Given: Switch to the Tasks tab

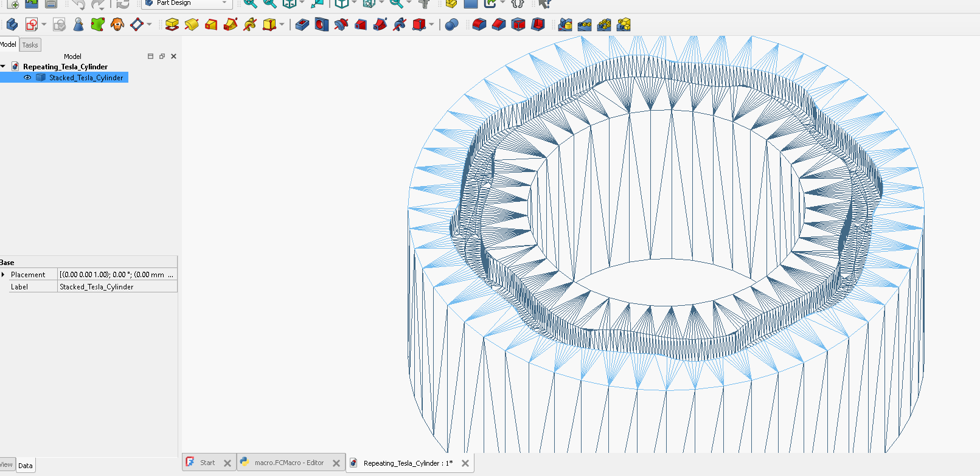Looking at the screenshot, I should [x=30, y=45].
